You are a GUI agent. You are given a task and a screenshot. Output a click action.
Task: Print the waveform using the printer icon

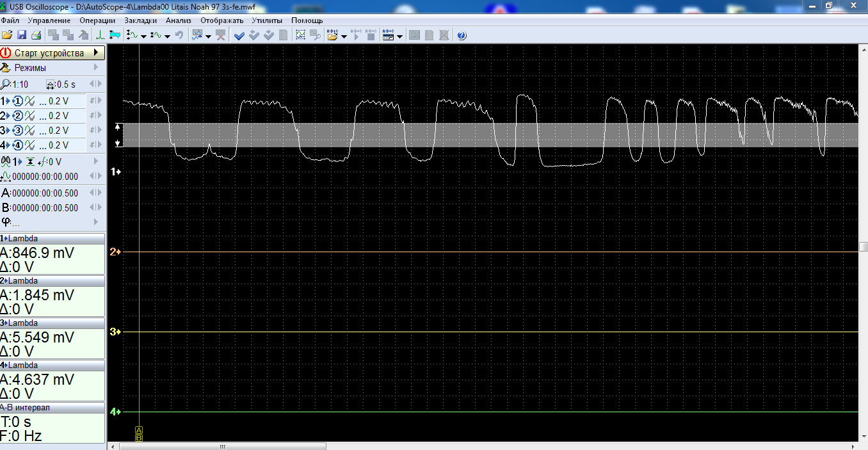click(x=36, y=35)
